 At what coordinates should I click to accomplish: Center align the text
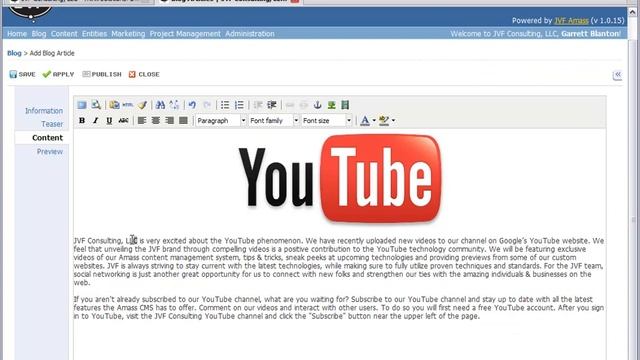156,120
